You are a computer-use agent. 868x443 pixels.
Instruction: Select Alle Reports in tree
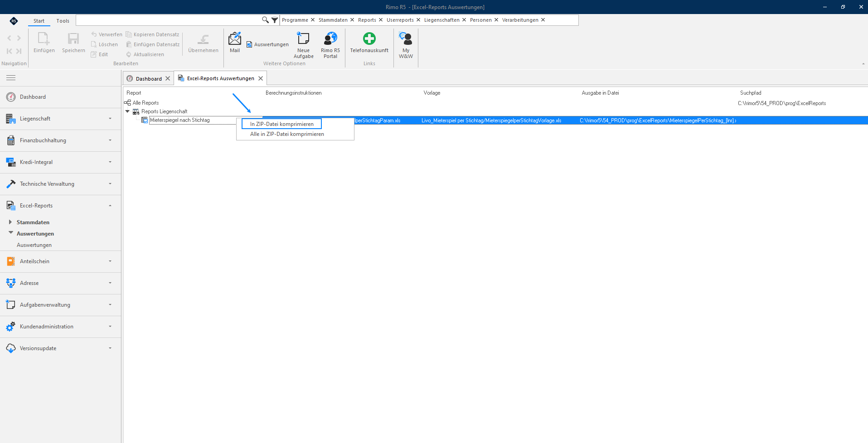tap(145, 103)
